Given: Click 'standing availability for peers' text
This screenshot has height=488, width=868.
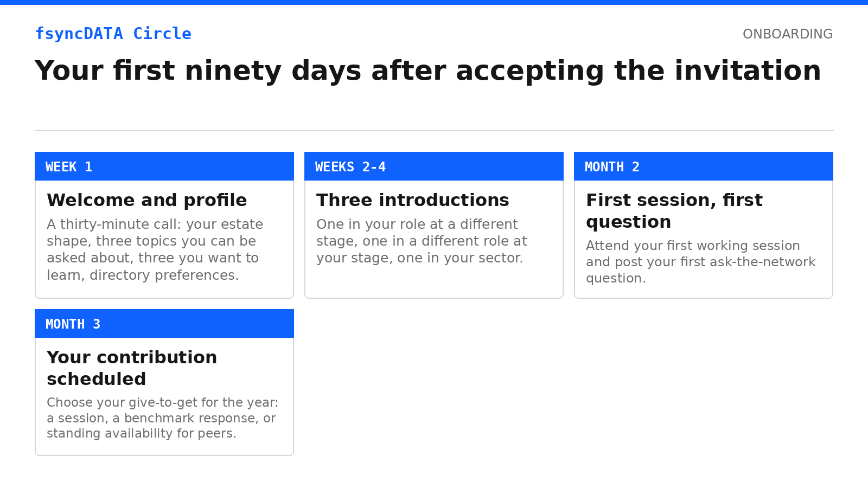Looking at the screenshot, I should [x=141, y=433].
